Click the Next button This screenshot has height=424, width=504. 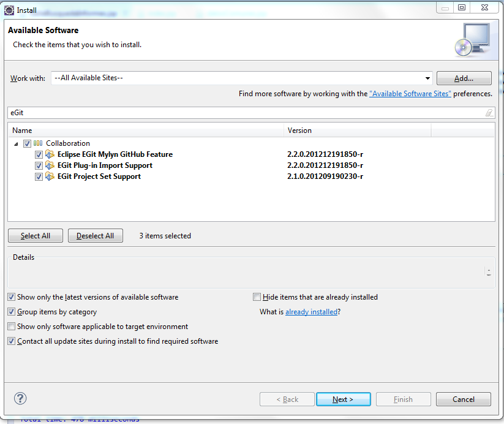coord(343,399)
